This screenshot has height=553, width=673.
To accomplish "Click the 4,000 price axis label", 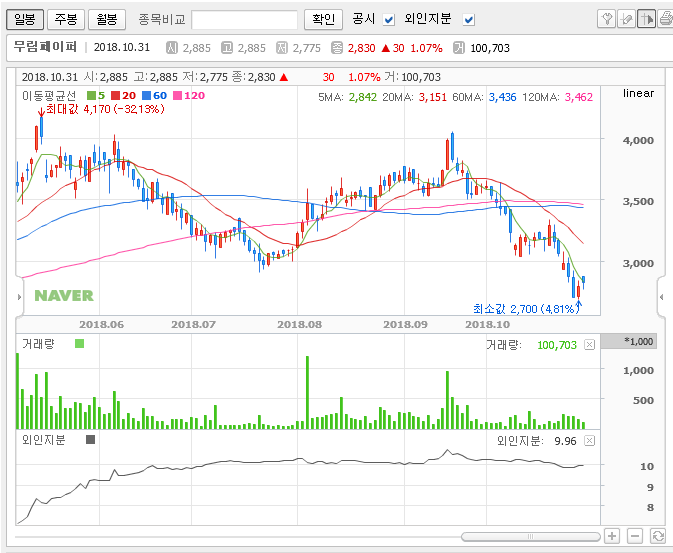I will [638, 140].
